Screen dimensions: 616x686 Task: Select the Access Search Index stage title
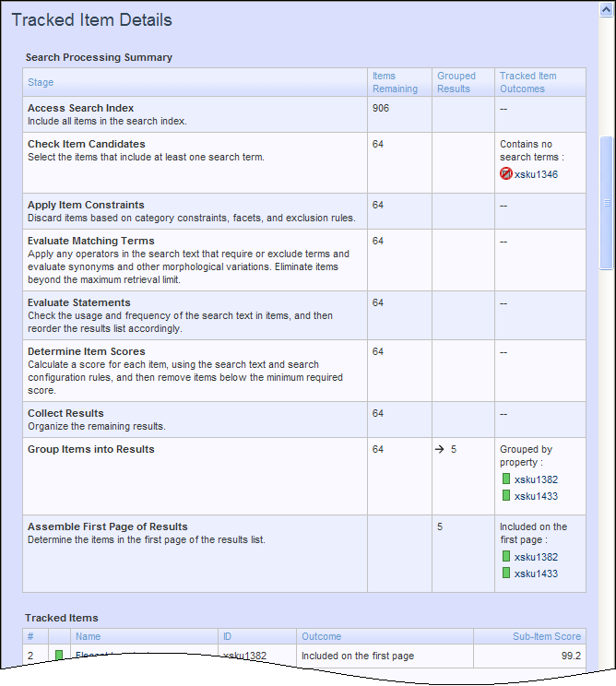coord(80,108)
